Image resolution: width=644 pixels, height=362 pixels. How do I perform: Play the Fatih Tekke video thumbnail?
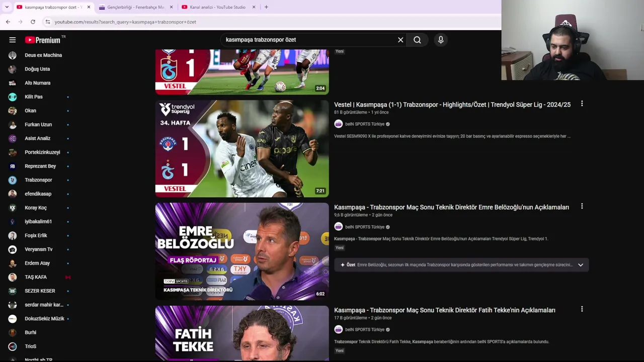tap(242, 333)
